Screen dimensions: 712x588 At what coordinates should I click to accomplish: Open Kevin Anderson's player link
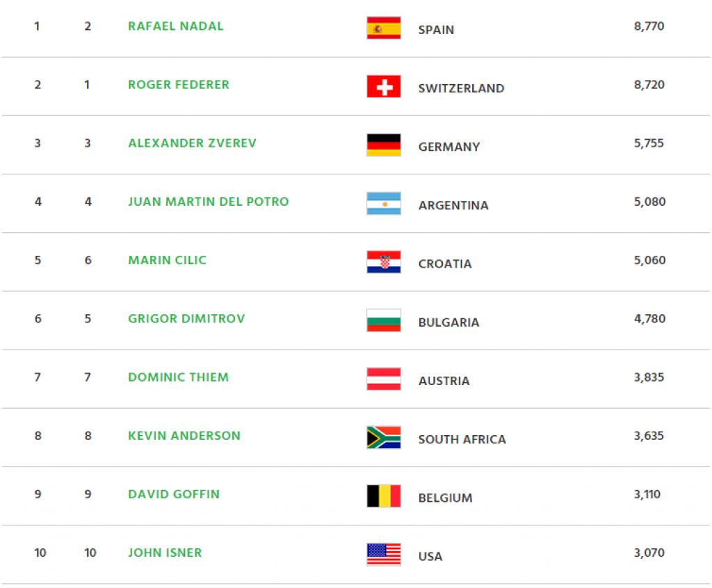184,436
